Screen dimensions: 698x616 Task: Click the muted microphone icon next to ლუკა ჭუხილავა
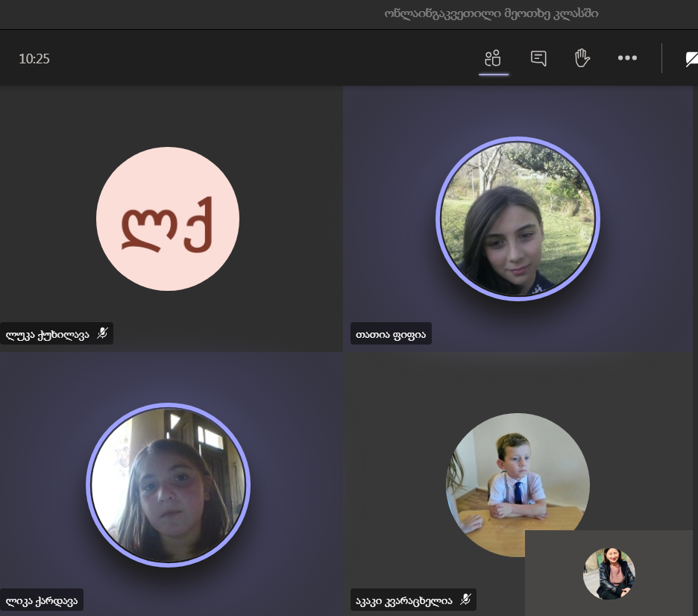click(102, 333)
